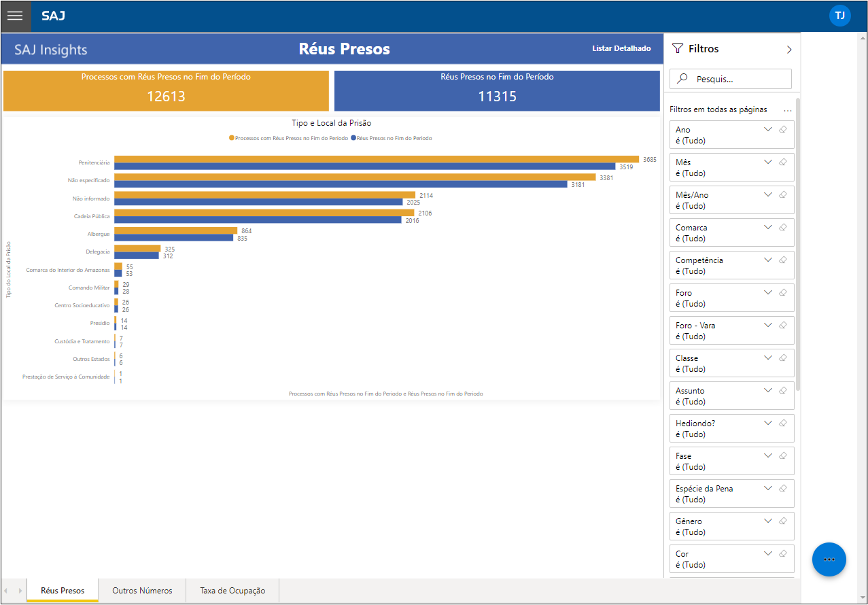Click the Pesquisar filter search field
The image size is (868, 605).
[731, 79]
